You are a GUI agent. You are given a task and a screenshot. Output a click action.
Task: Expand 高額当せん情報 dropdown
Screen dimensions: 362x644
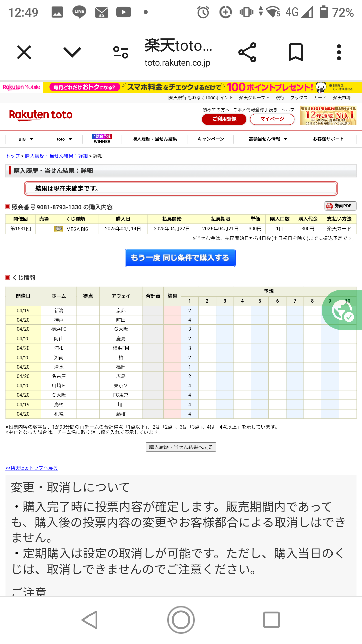268,139
